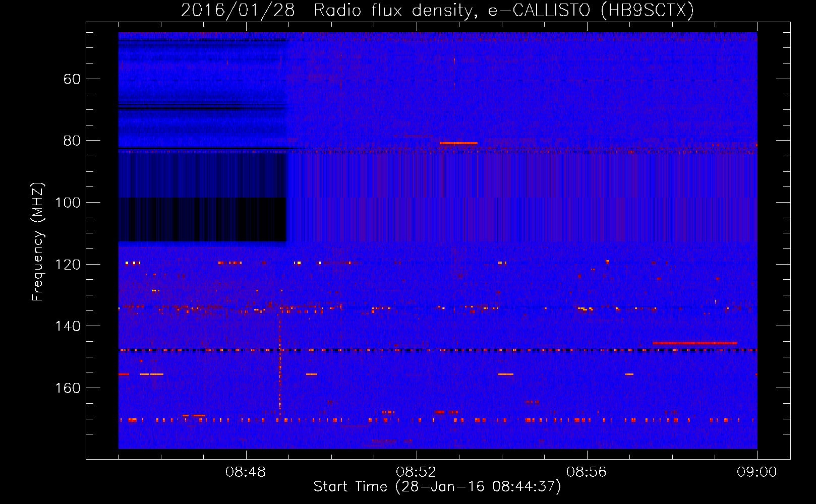The width and height of the screenshot is (816, 504).
Task: Click the 08:52 time tick label
Action: point(416,472)
